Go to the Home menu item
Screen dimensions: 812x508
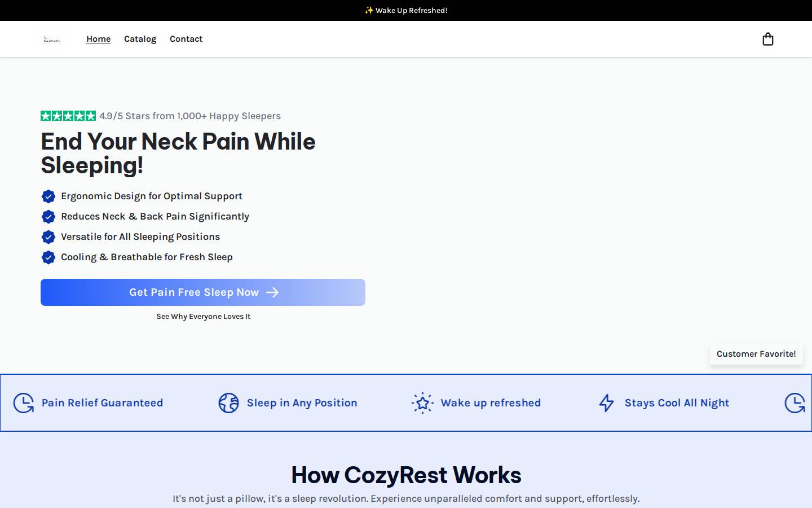tap(99, 39)
